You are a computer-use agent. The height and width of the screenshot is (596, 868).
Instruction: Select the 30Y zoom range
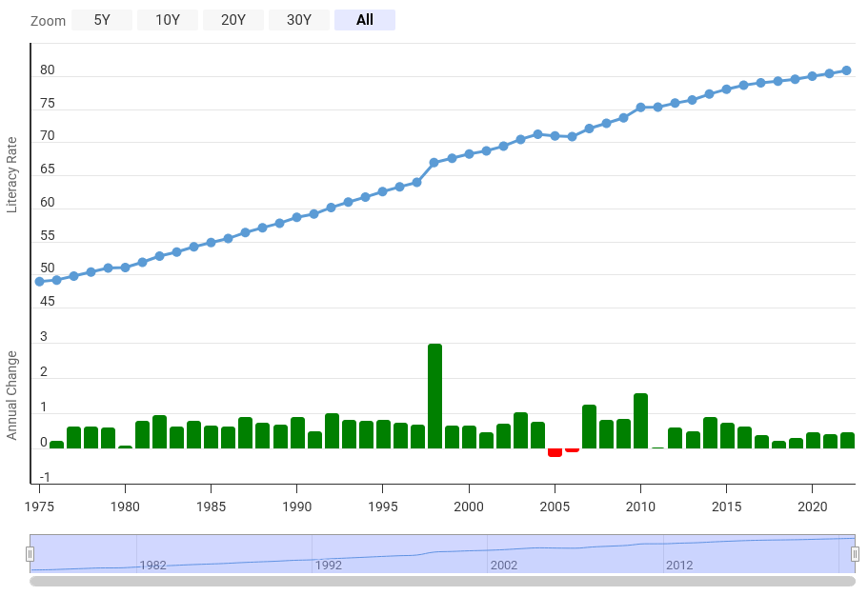299,20
